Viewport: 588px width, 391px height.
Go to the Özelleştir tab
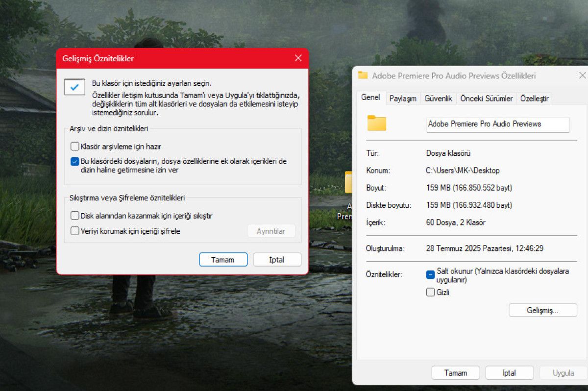pos(535,98)
